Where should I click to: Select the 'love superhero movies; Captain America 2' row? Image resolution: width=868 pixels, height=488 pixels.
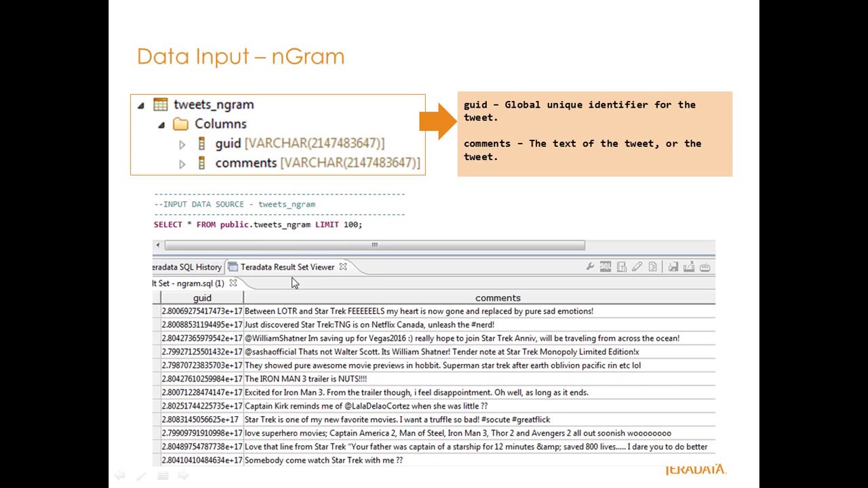coord(434,433)
